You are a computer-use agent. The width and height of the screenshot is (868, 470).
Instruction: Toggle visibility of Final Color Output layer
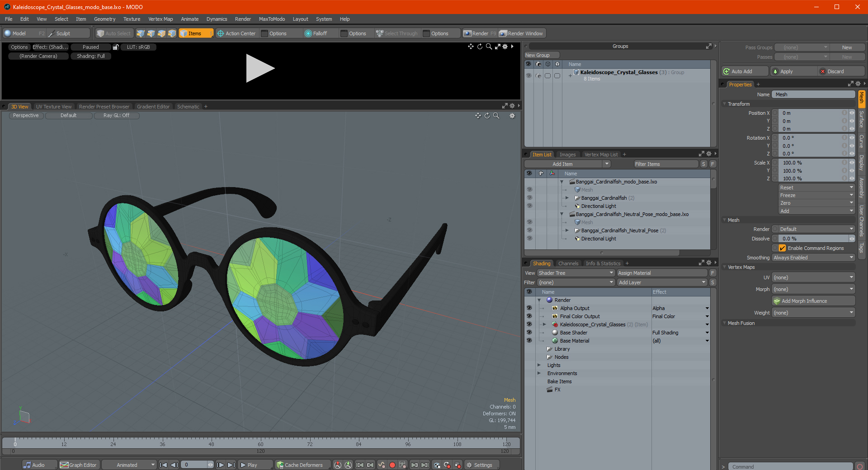pyautogui.click(x=529, y=316)
